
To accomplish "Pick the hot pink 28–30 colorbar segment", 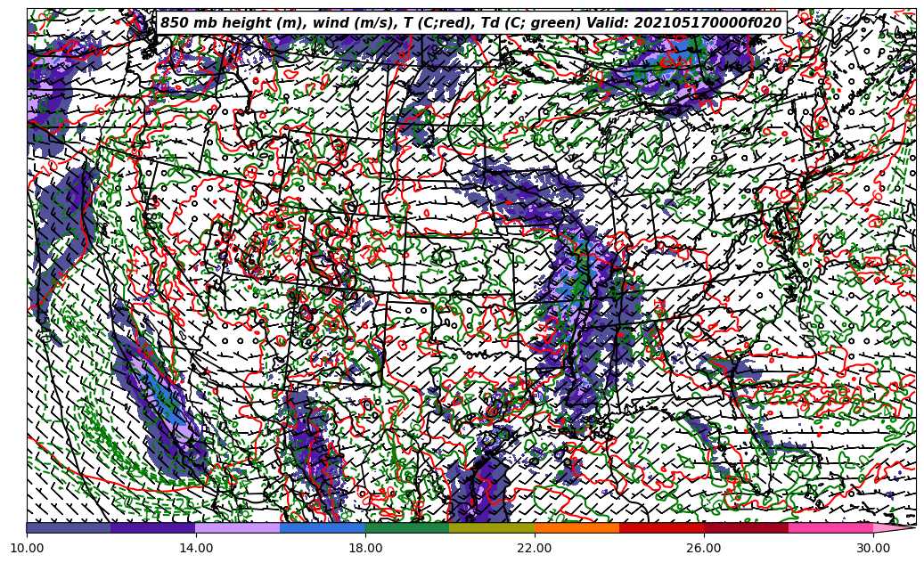I will coord(830,527).
